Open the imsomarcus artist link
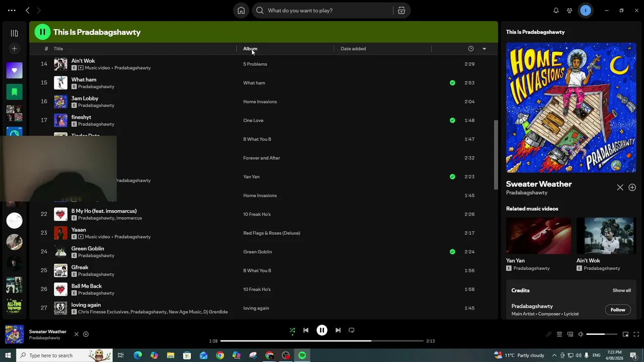Image resolution: width=644 pixels, height=362 pixels. click(x=129, y=218)
